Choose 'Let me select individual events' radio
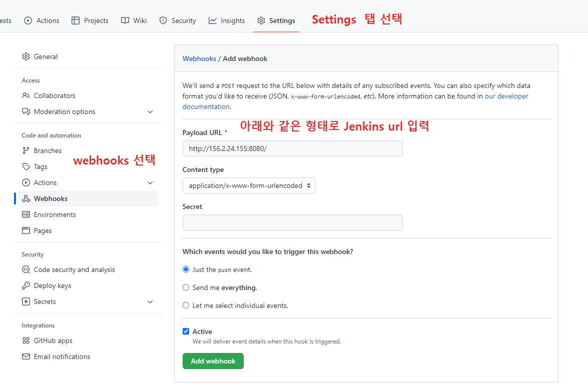The height and width of the screenshot is (391, 588). tap(186, 305)
